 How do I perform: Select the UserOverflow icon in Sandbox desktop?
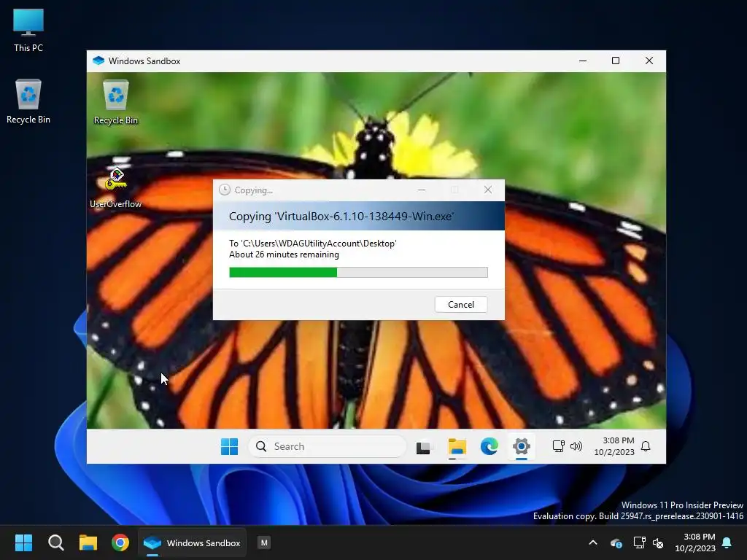pos(116,187)
